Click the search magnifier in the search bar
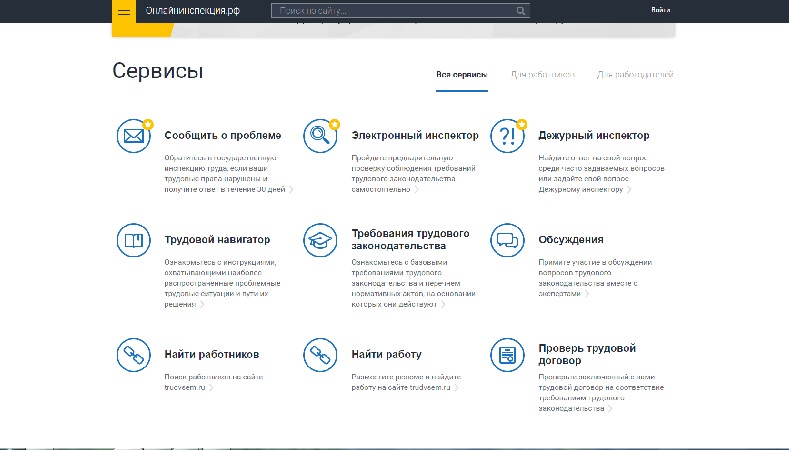 tap(520, 11)
